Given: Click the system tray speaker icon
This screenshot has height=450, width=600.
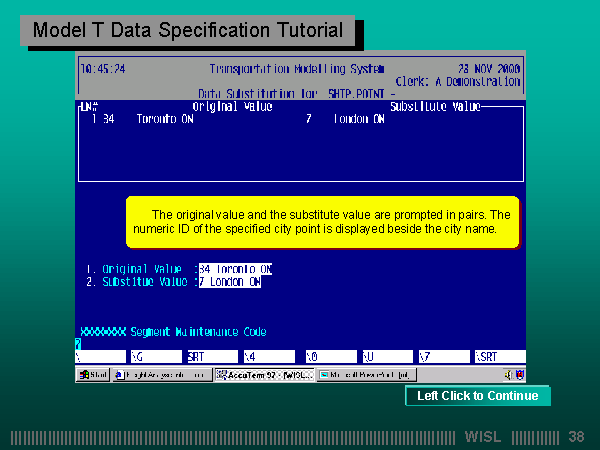Looking at the screenshot, I should tap(509, 375).
